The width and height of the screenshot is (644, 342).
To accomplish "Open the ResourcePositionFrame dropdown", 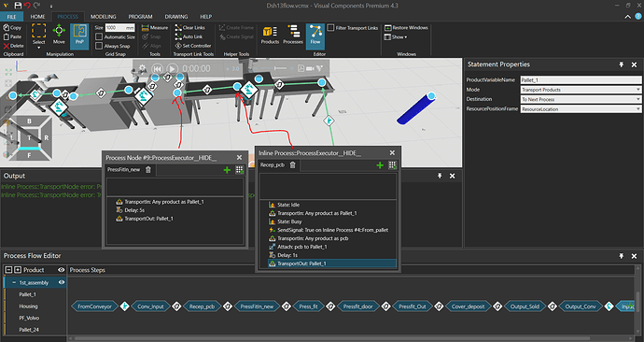I will [581, 109].
